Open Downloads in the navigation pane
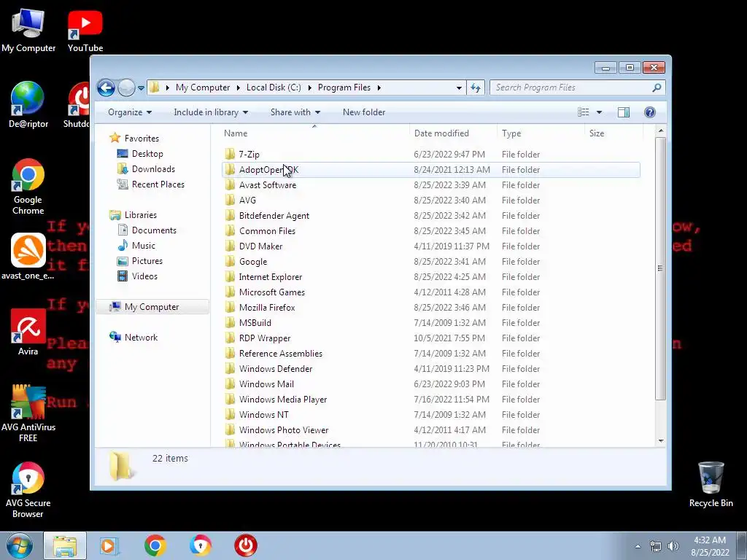 click(x=153, y=169)
